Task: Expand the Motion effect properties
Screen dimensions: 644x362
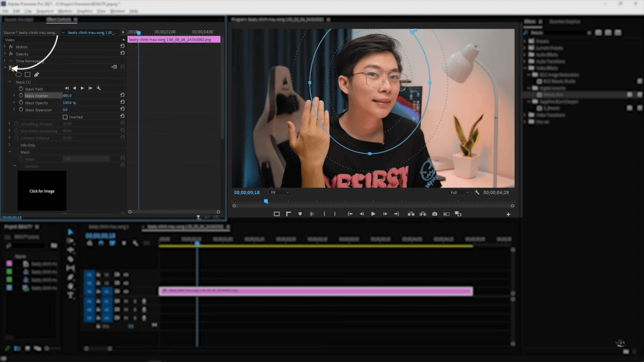Action: pyautogui.click(x=6, y=47)
